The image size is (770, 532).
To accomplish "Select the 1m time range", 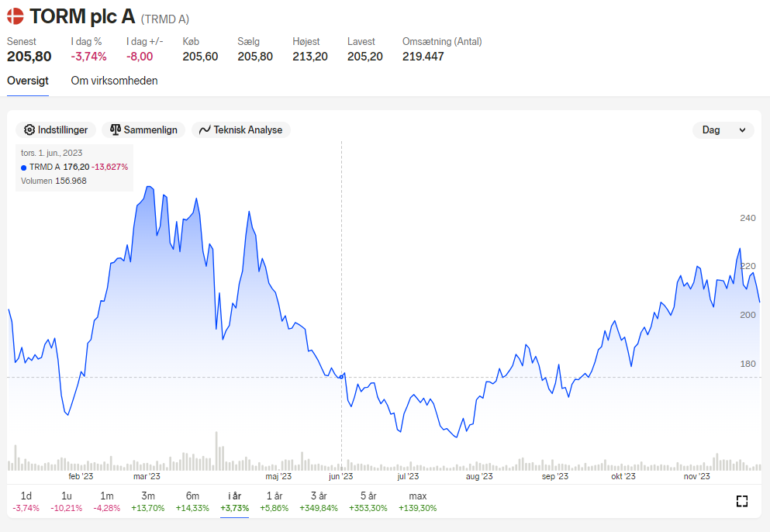I will pos(106,502).
